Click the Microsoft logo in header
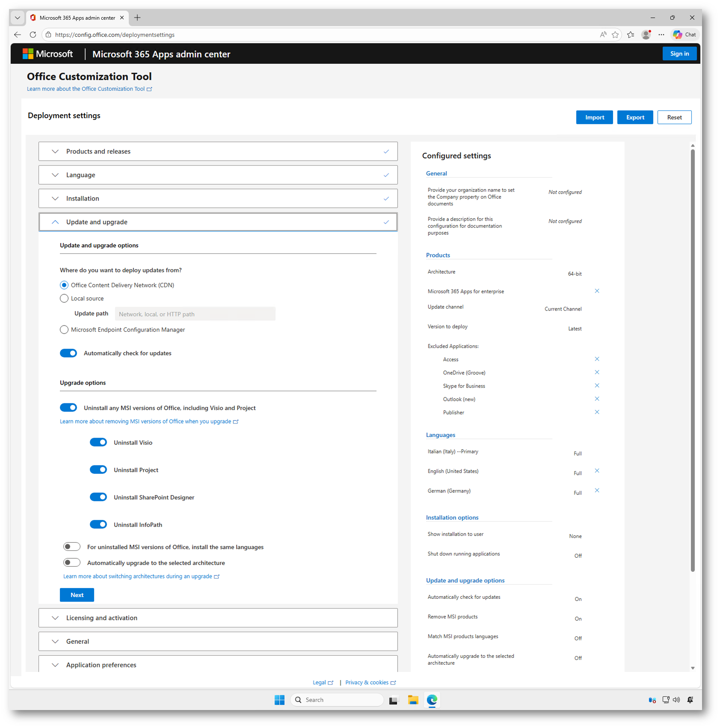The width and height of the screenshot is (720, 728). [48, 54]
